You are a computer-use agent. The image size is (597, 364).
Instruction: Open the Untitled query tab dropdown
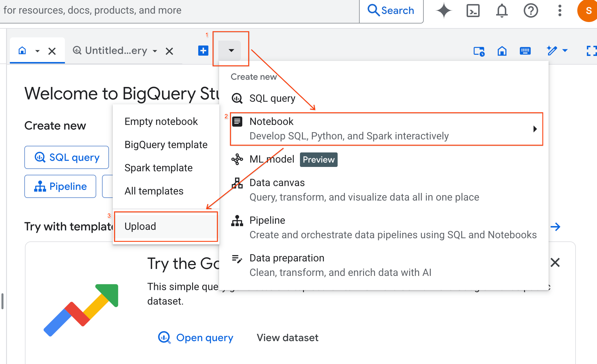pos(155,51)
